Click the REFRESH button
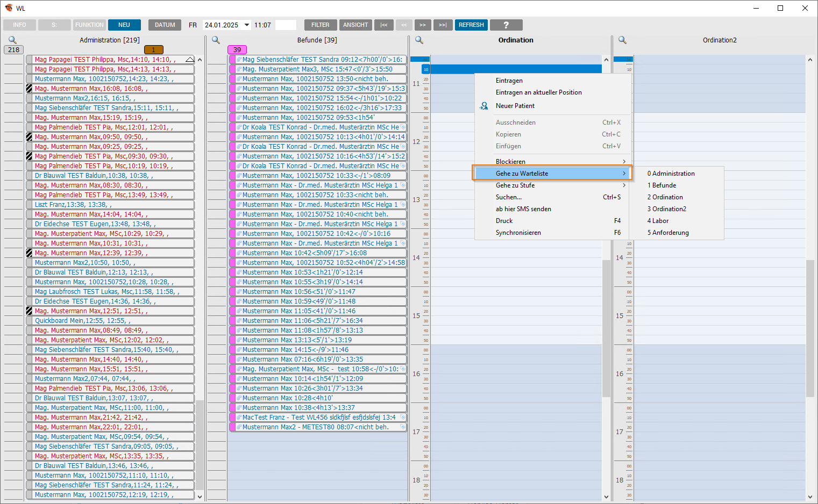818x504 pixels. coord(472,25)
